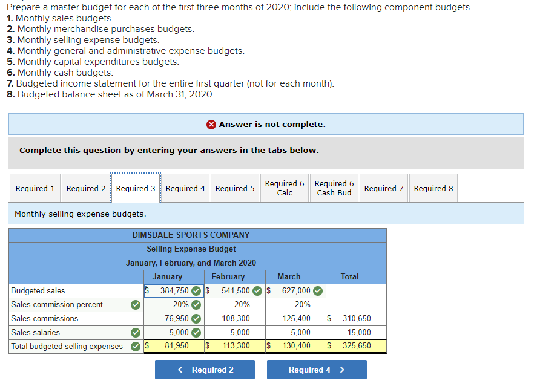
Task: Switch to the Required 4 tab
Action: (185, 188)
